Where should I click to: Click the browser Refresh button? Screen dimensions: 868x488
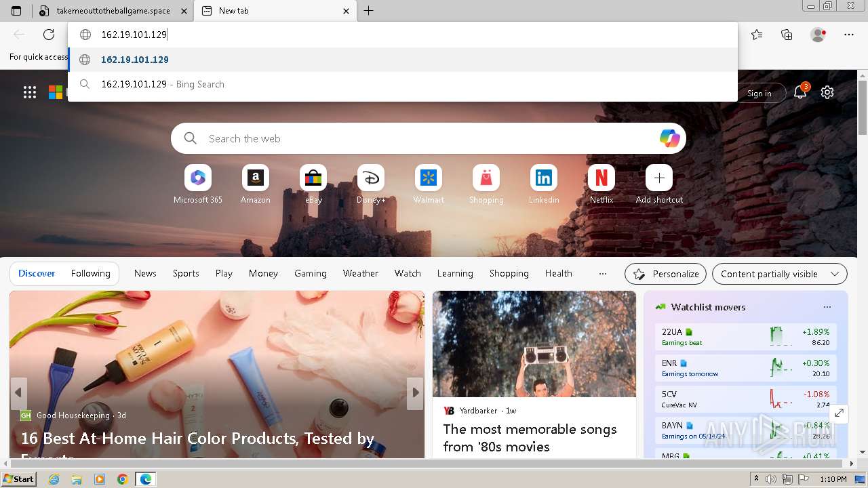[49, 35]
